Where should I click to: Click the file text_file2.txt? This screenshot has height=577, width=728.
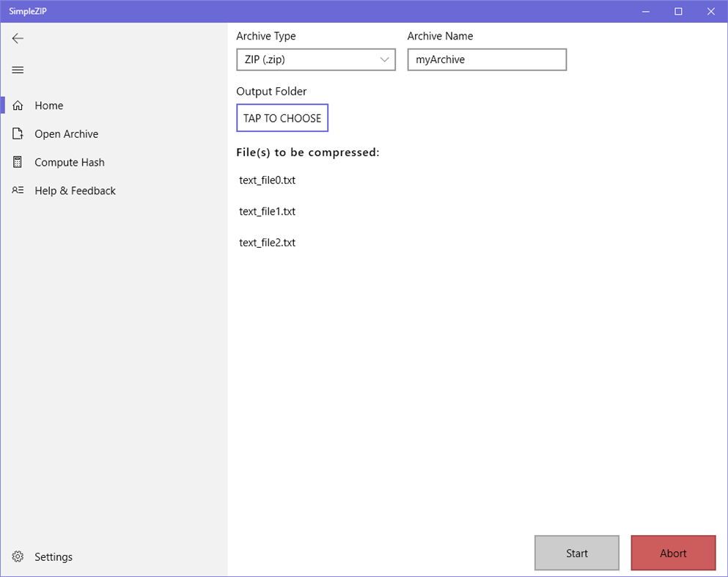[267, 242]
